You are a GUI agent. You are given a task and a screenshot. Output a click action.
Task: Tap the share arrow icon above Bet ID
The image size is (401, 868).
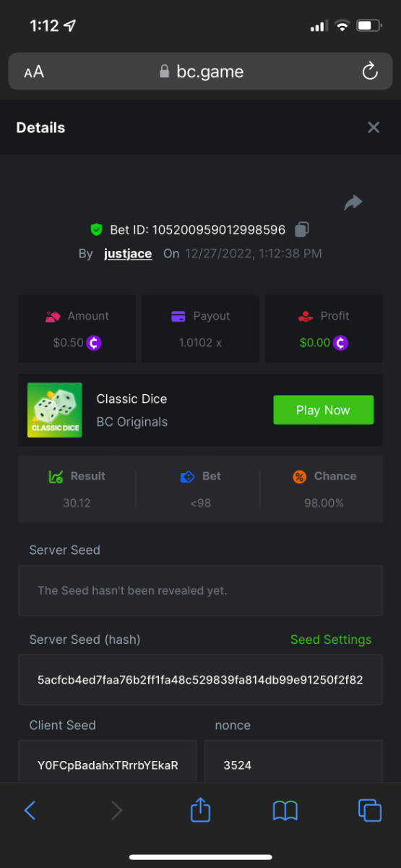pyautogui.click(x=353, y=203)
